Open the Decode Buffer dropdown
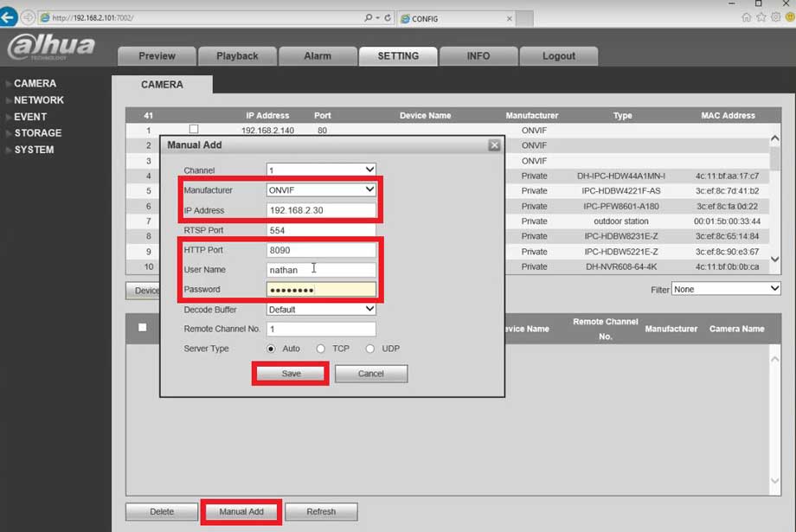The width and height of the screenshot is (796, 532). (321, 309)
